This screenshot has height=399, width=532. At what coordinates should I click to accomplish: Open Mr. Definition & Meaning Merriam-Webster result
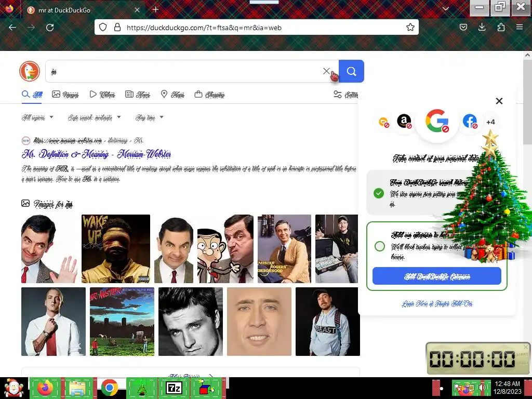tap(96, 154)
